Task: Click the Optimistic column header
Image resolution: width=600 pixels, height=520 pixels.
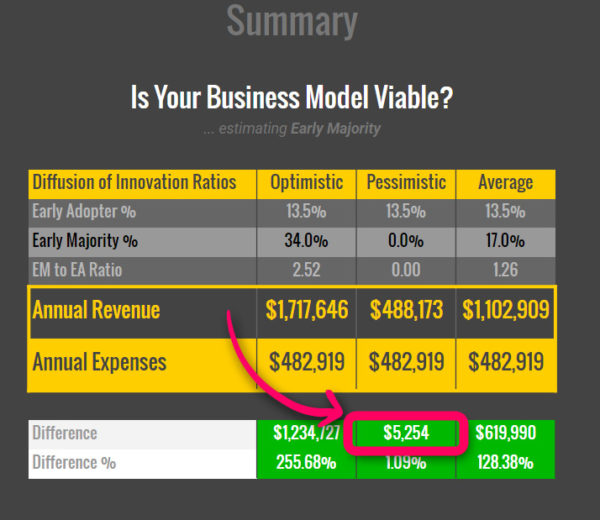Action: pyautogui.click(x=306, y=183)
